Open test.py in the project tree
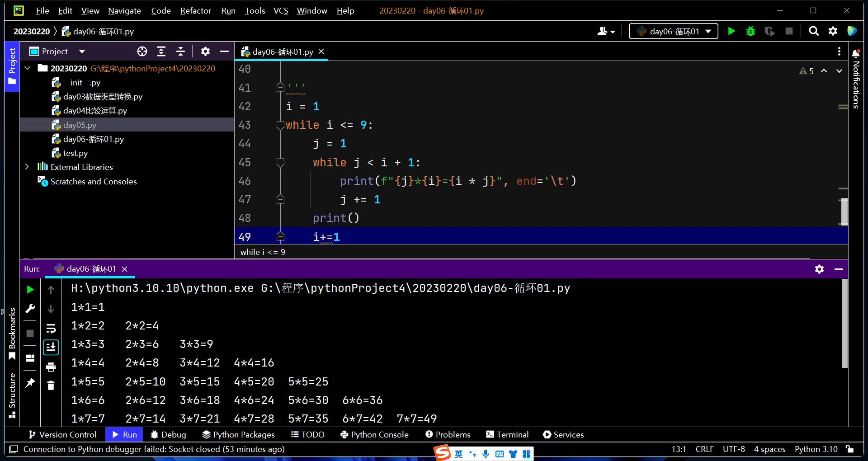Viewport: 868px width, 461px height. 75,153
